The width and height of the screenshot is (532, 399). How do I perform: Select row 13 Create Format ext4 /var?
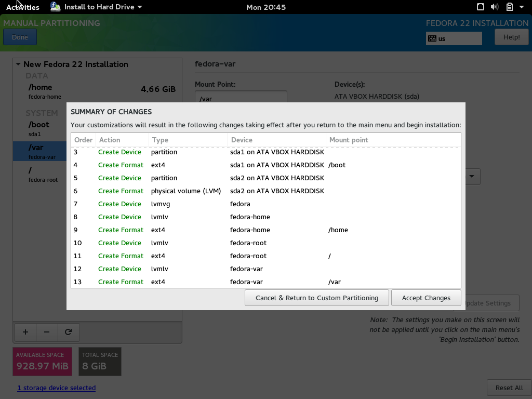tap(266, 282)
